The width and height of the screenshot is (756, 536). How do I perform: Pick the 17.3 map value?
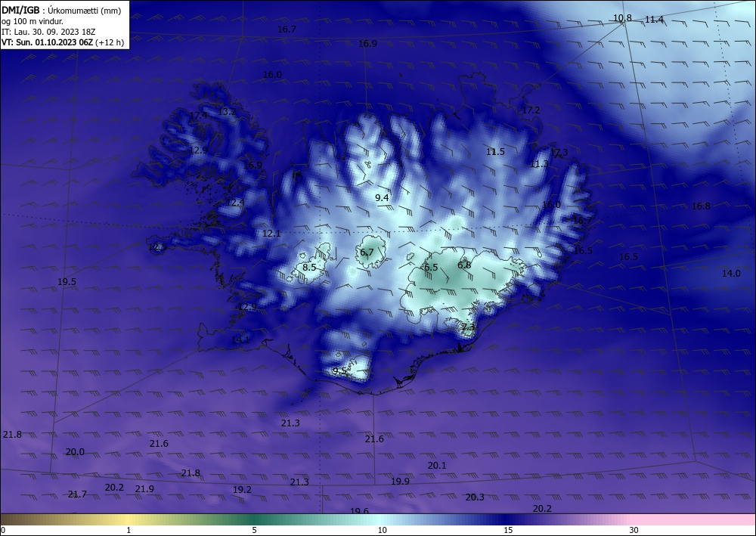[x=559, y=152]
